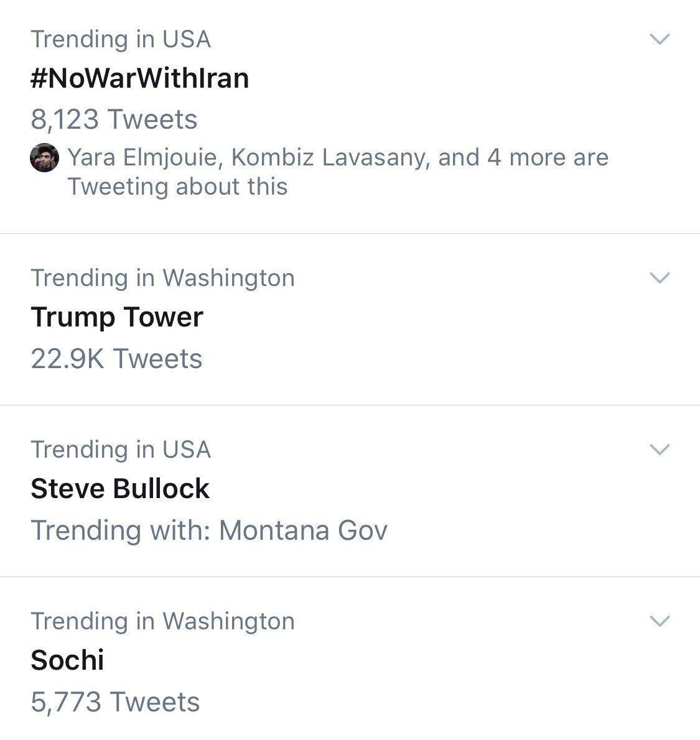700x740 pixels.
Task: Open the #NoWarWithIran hashtag
Action: (140, 78)
